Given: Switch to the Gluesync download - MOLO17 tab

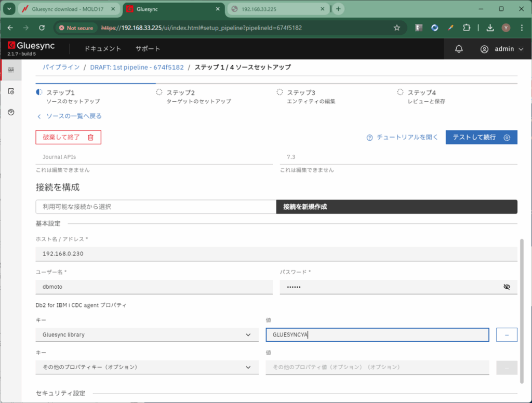Looking at the screenshot, I should [x=68, y=9].
